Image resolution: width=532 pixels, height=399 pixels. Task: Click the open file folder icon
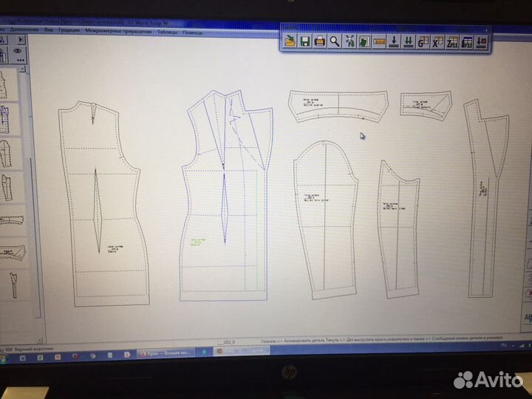290,41
